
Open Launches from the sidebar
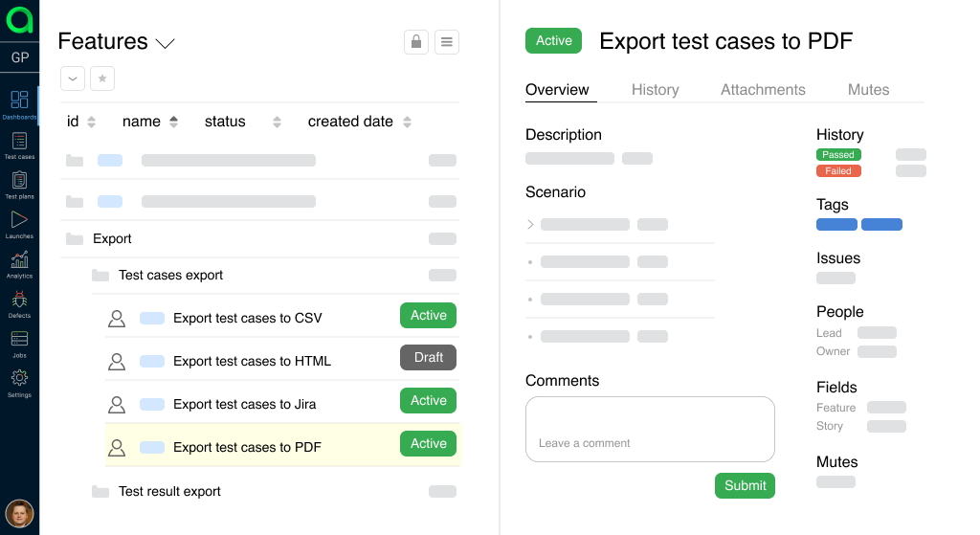[x=19, y=224]
